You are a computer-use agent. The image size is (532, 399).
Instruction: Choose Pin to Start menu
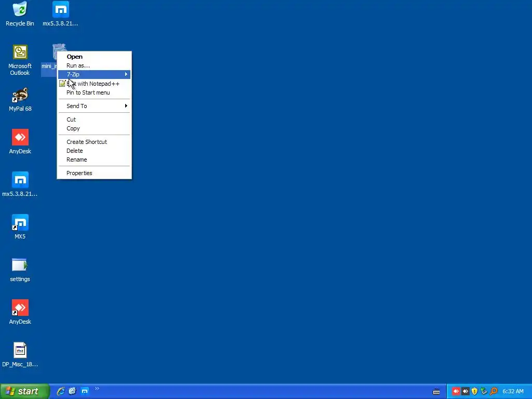click(x=95, y=92)
